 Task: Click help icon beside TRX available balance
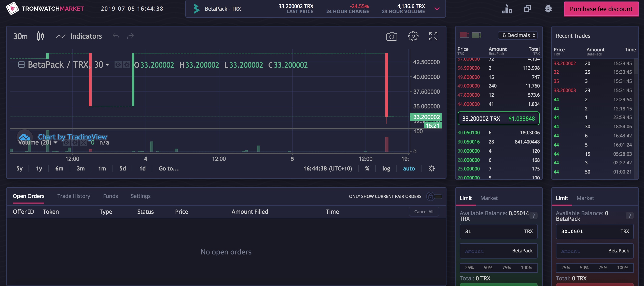click(534, 216)
